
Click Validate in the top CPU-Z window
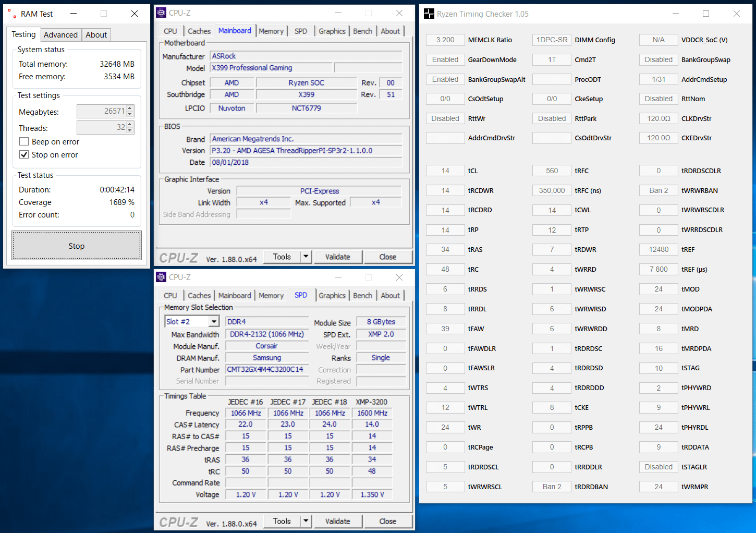[x=337, y=257]
